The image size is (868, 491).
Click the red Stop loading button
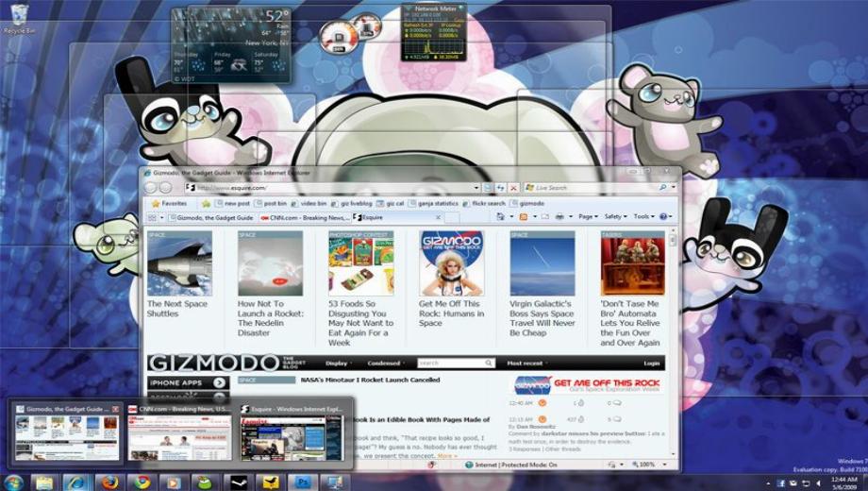[x=513, y=188]
